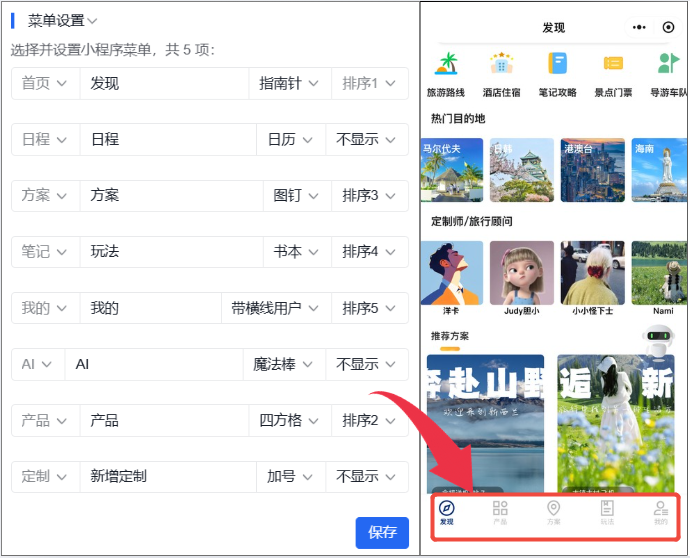This screenshot has height=558, width=690.
Task: Open the 我的 bottom tab
Action: [x=660, y=512]
